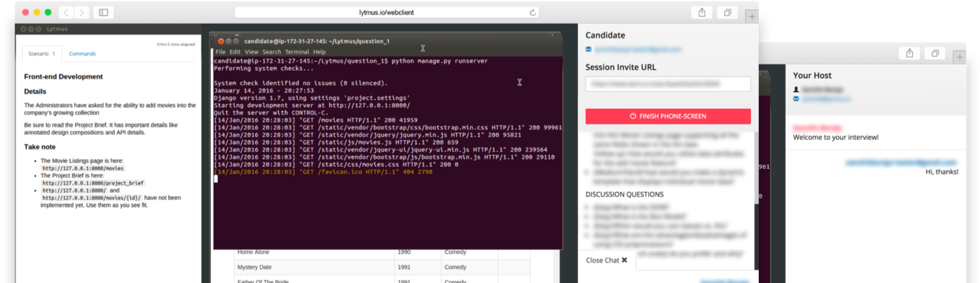Click the Front-end Development heading
Screen dimensions: 980x283
(x=64, y=77)
